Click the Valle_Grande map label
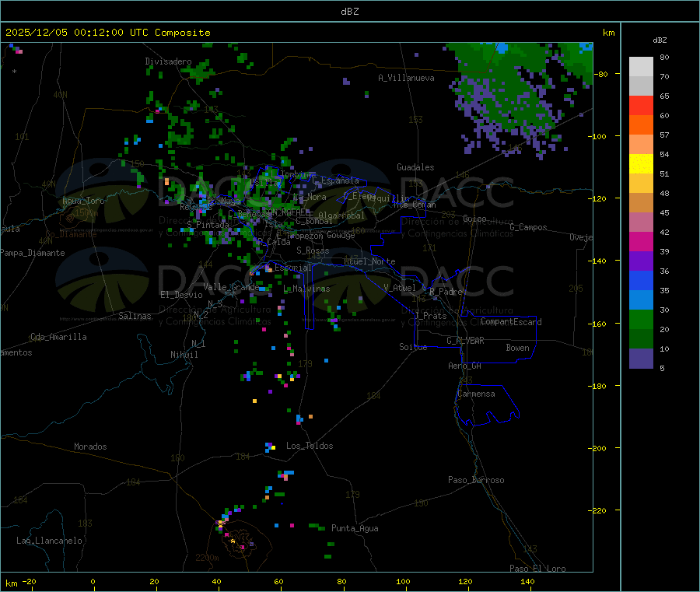 pos(231,287)
